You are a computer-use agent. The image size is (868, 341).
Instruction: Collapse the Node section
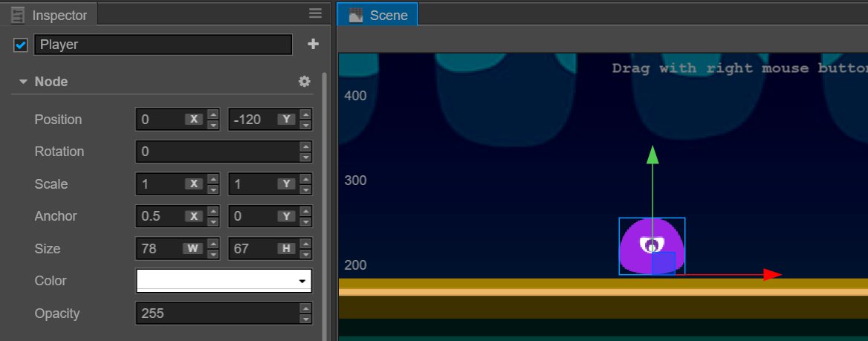[23, 82]
